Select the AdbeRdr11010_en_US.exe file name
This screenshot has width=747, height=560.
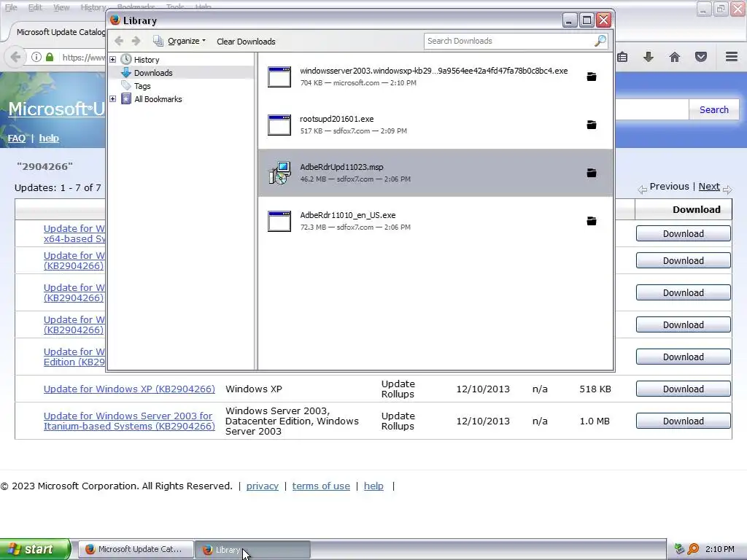(x=348, y=215)
